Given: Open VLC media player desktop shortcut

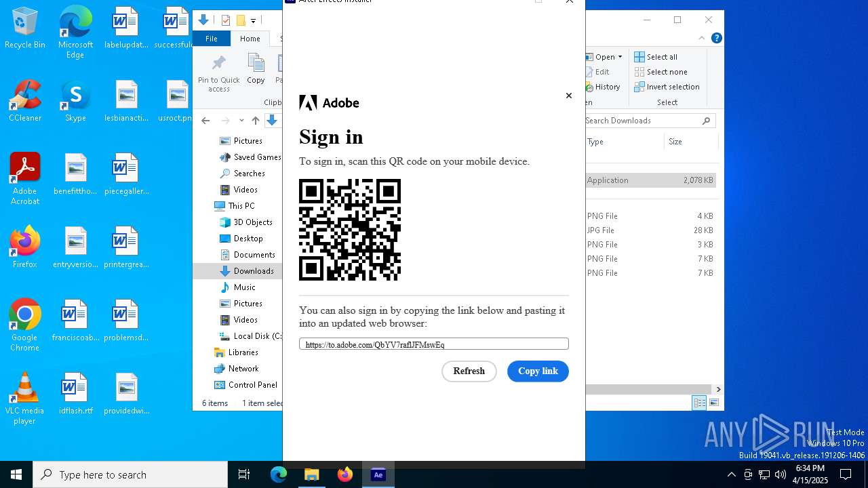Looking at the screenshot, I should pos(25,399).
